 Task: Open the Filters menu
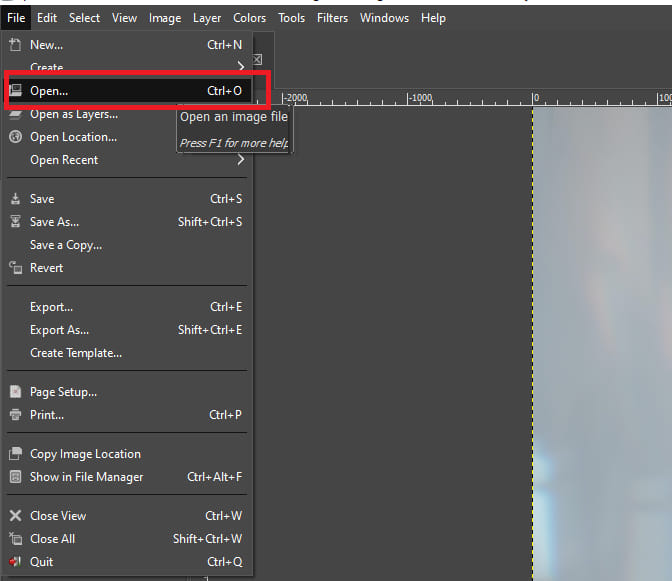(x=333, y=18)
